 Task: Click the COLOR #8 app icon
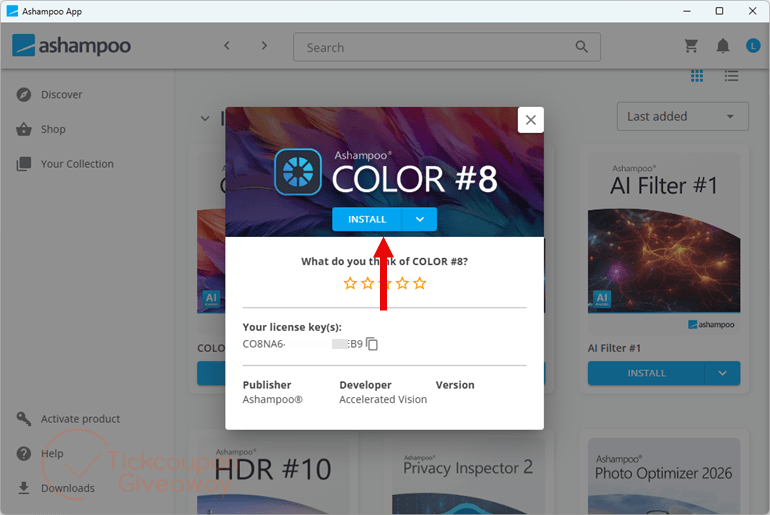298,172
